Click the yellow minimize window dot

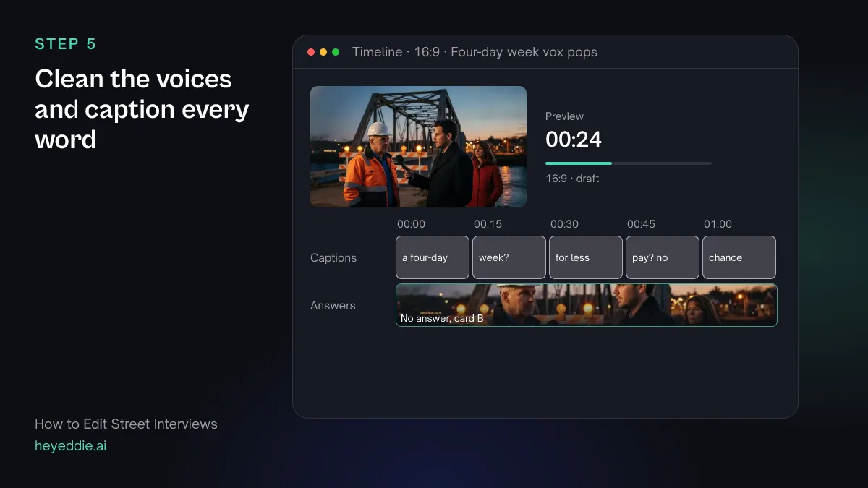(323, 52)
